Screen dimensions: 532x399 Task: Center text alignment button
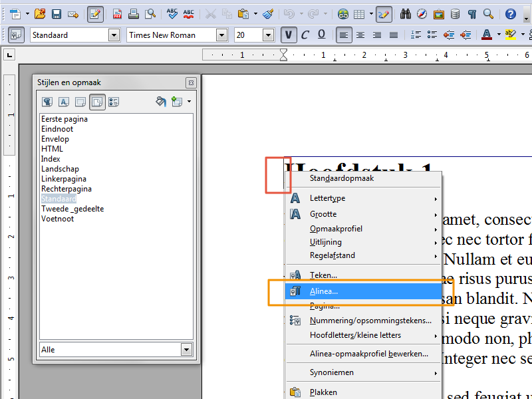tap(360, 35)
